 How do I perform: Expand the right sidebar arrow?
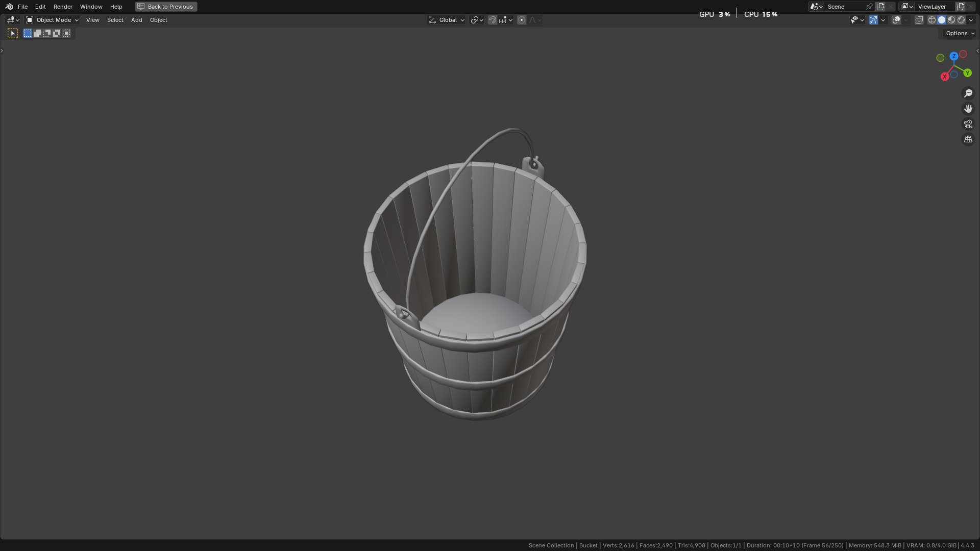977,51
